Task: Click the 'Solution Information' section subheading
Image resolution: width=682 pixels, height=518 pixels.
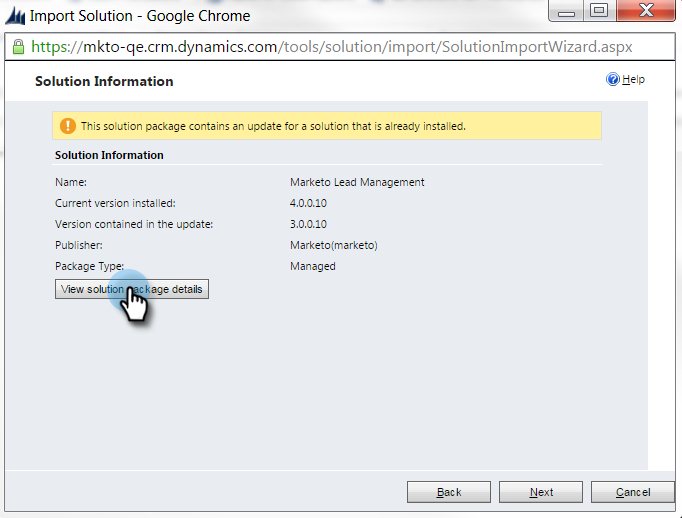Action: (x=109, y=155)
